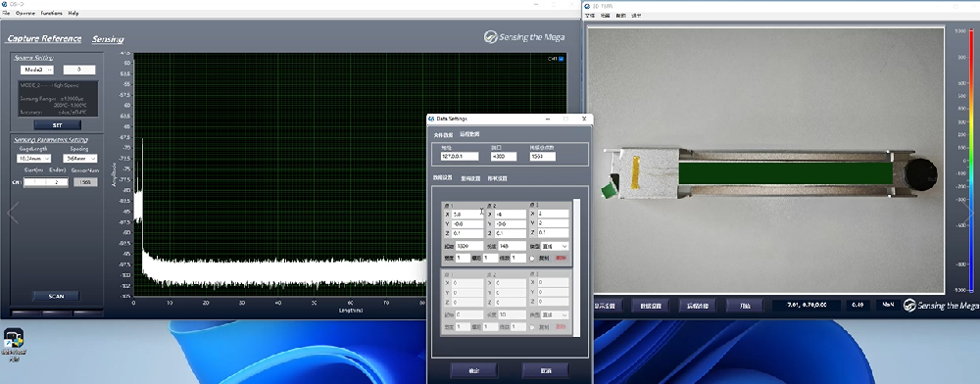Click the numeric field next to the Mode2 dropdown
Viewport: 980px width, 384px height.
coord(78,70)
